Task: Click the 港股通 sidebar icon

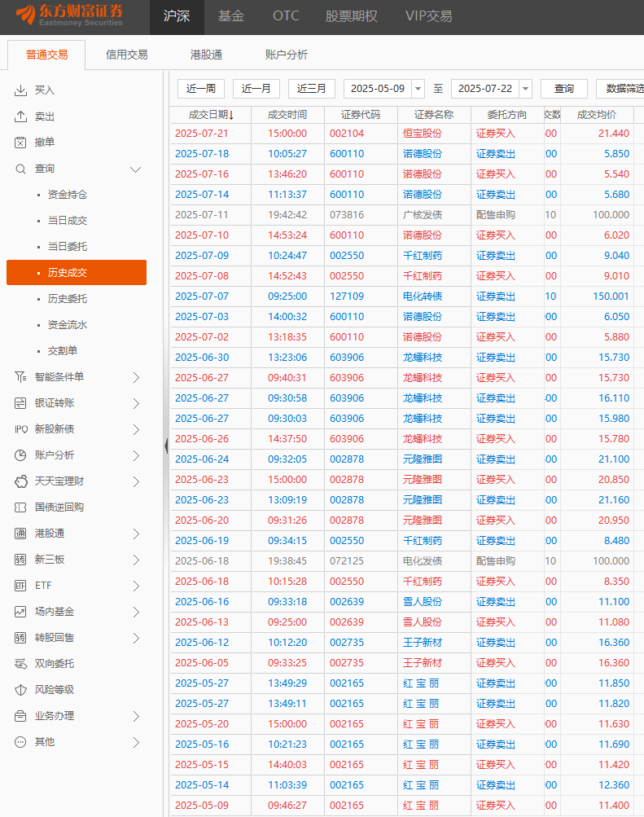Action: (20, 534)
